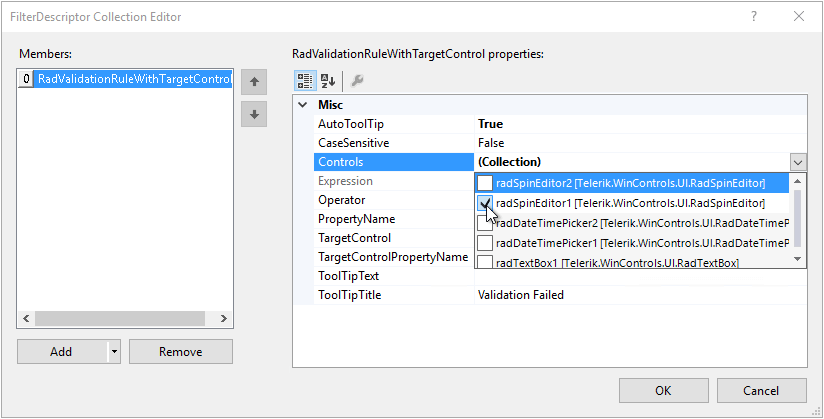Switch property grid to Categorized view
824x419 pixels.
(305, 80)
